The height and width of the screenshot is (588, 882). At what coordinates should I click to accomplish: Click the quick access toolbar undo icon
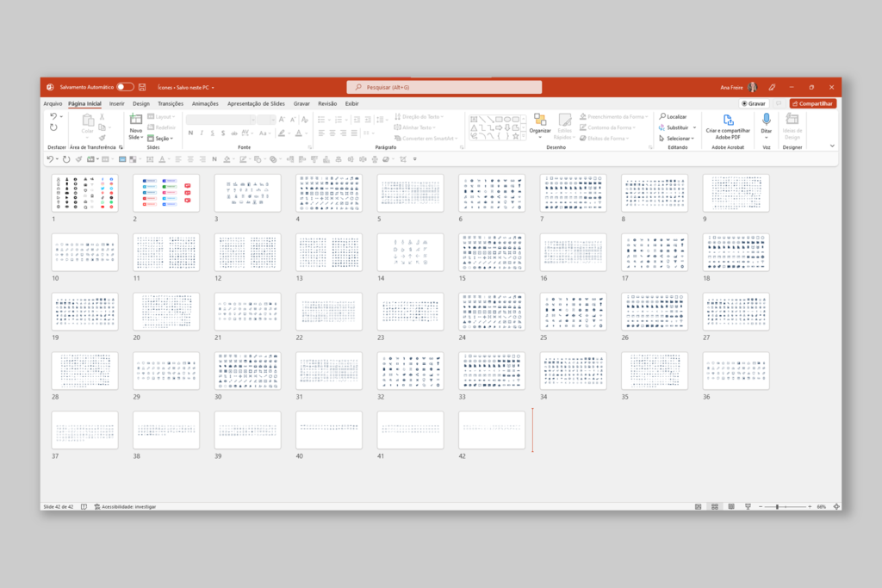click(51, 159)
